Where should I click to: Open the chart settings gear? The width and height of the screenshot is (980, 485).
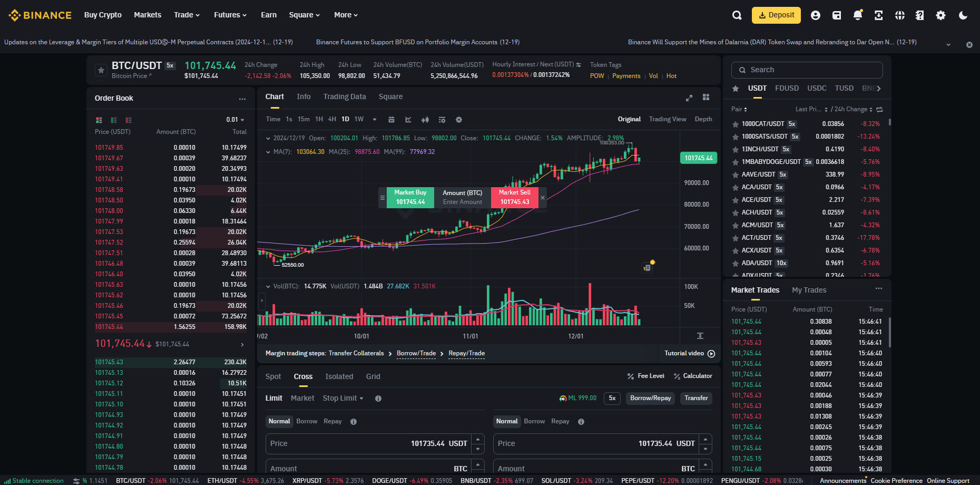coord(459,120)
